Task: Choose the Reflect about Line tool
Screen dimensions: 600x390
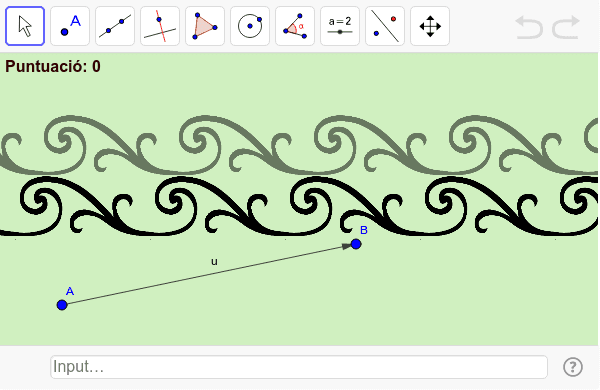Action: tap(385, 26)
